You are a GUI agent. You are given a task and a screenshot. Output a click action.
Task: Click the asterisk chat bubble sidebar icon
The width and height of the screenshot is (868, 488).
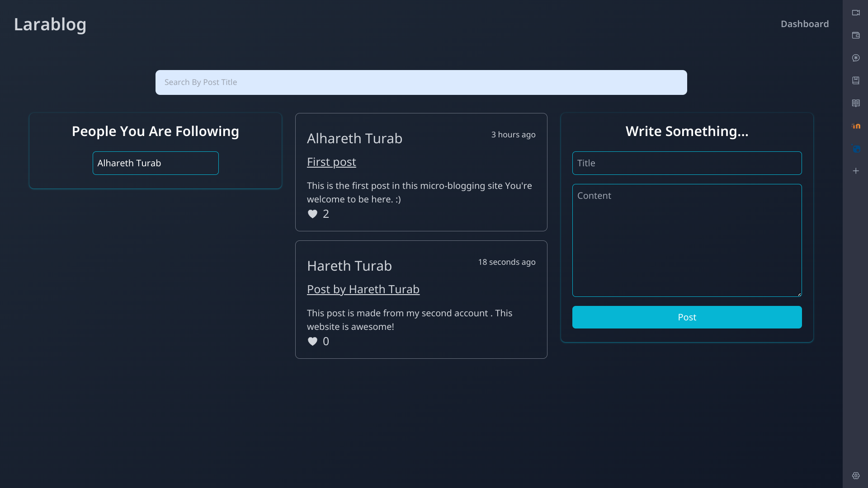856,58
